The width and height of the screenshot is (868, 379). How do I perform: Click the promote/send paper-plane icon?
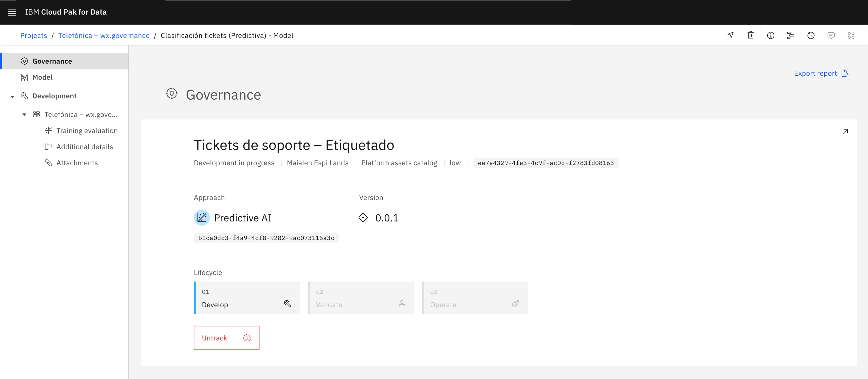[x=731, y=35]
